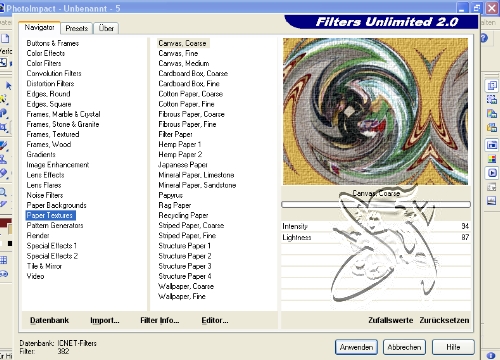
Task: Open the Über tab
Action: point(106,28)
